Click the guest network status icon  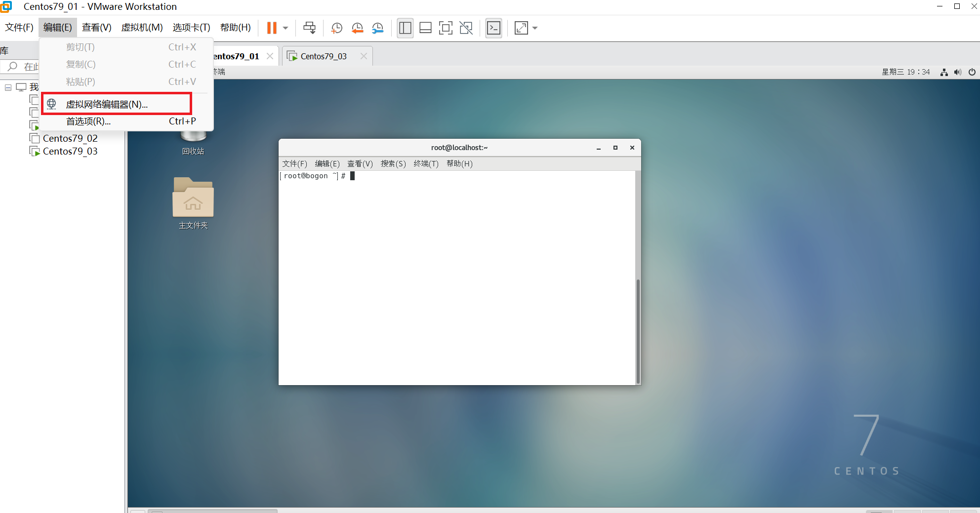point(944,72)
